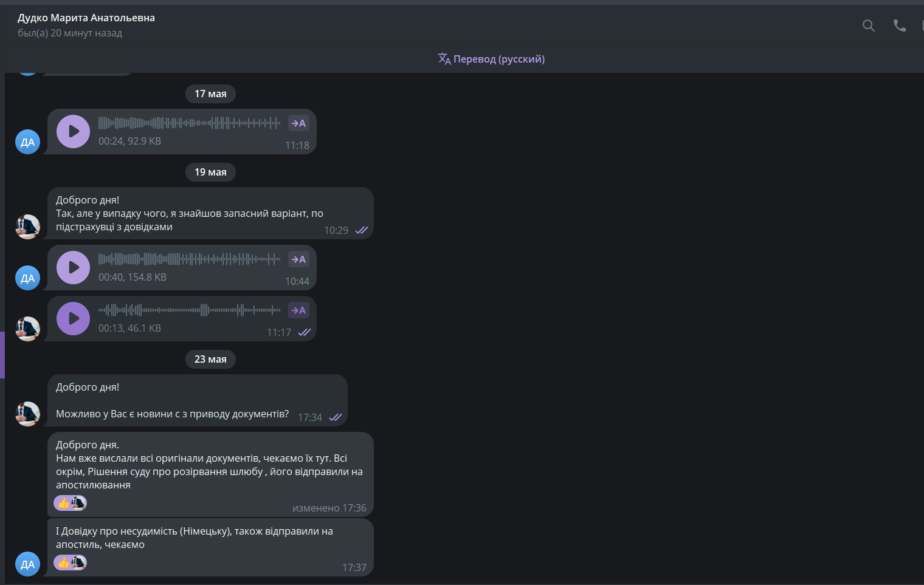The width and height of the screenshot is (924, 585).
Task: Click the 19 мая date badge
Action: [x=210, y=172]
